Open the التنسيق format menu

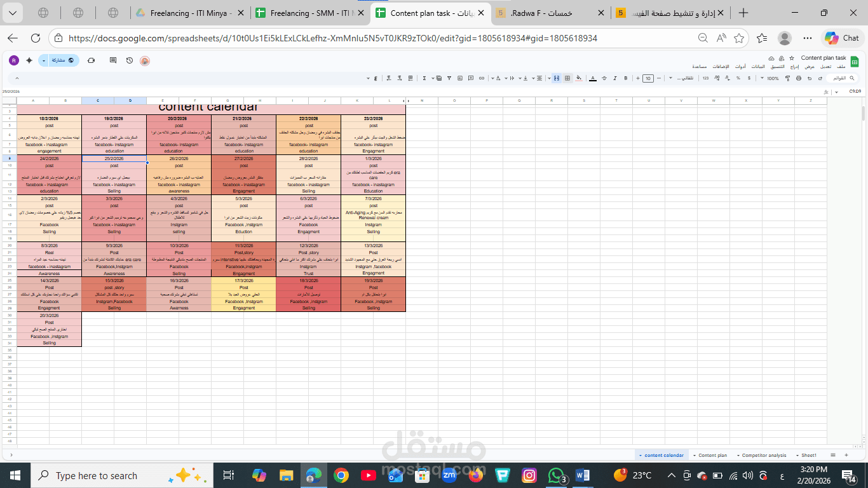coord(778,67)
